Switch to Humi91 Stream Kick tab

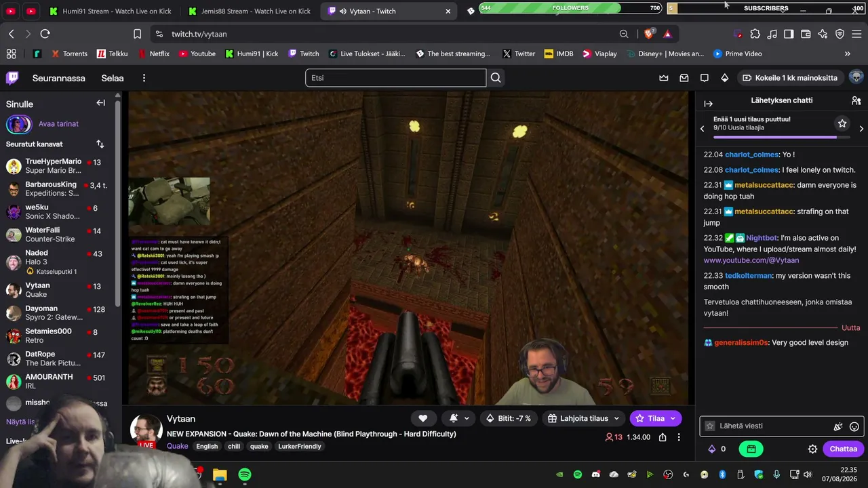[110, 11]
